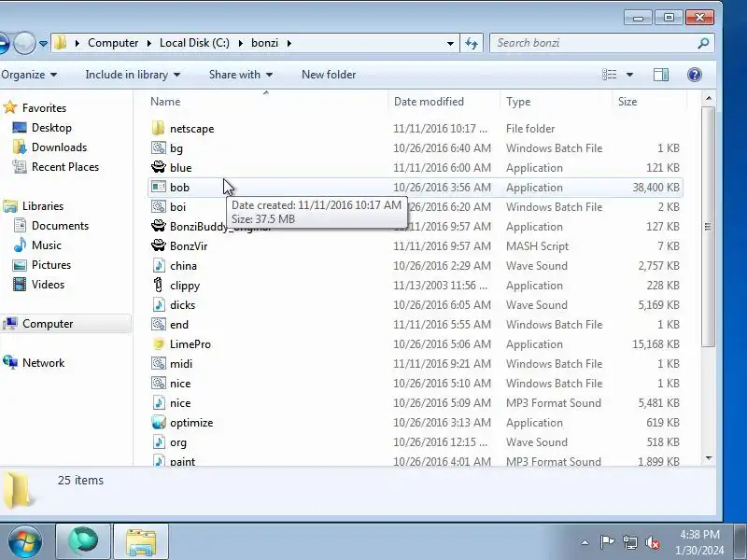Click the change view icon
Image resolution: width=747 pixels, height=560 pixels.
tap(610, 75)
